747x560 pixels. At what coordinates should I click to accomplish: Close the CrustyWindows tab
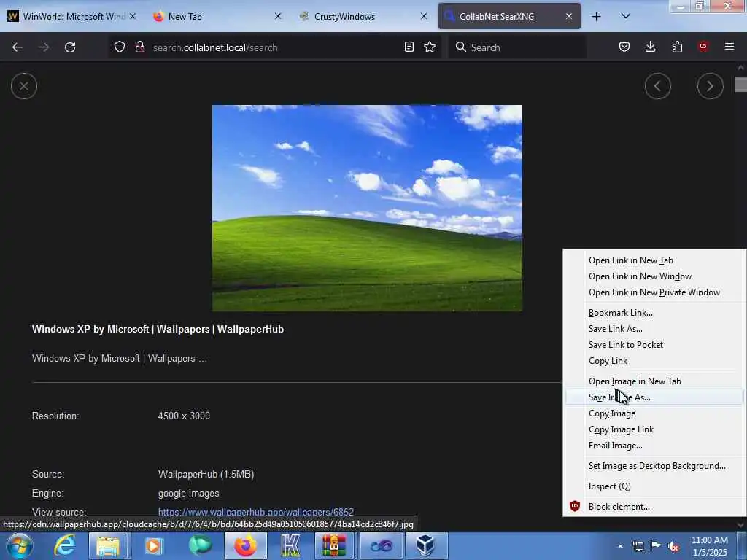[424, 16]
